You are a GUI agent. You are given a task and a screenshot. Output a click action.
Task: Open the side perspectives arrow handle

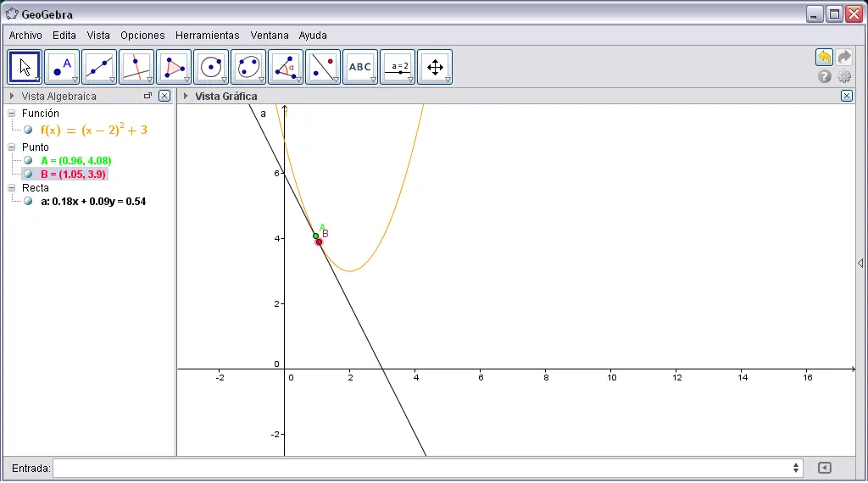[x=860, y=264]
